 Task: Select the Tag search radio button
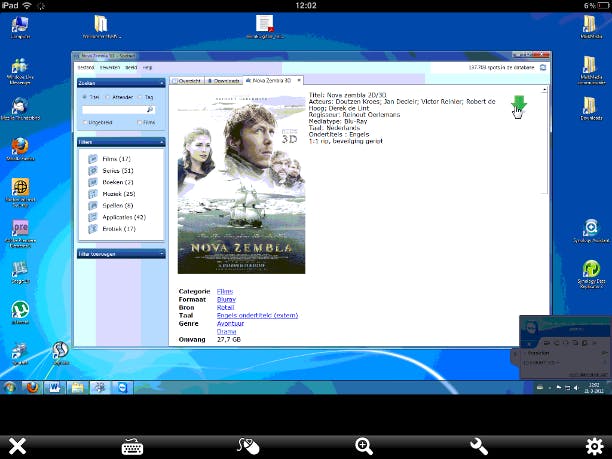click(140, 97)
